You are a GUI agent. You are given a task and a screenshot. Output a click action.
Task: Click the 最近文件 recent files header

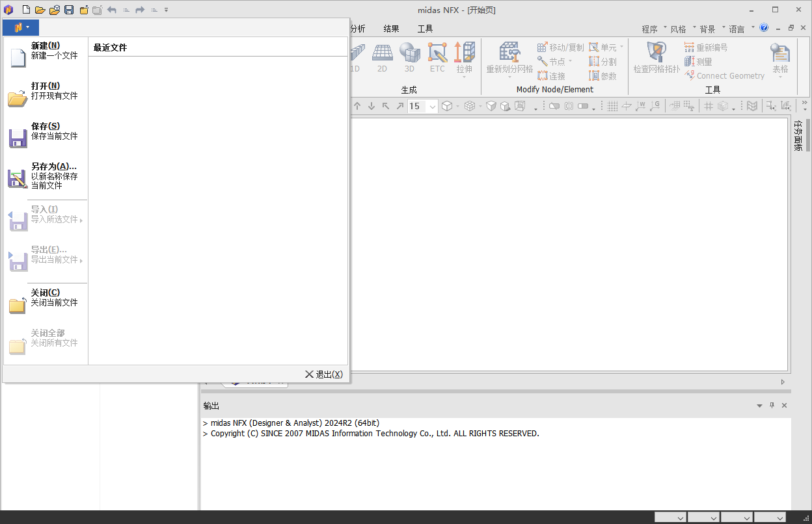click(x=110, y=47)
